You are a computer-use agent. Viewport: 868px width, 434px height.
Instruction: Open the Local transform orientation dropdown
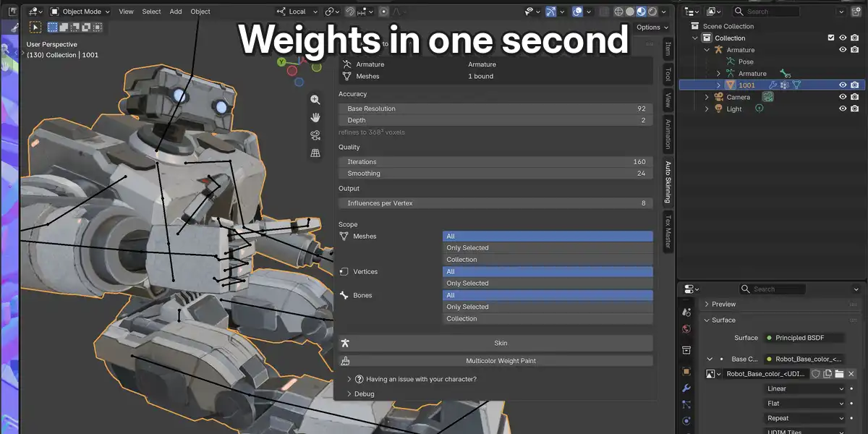(x=297, y=12)
